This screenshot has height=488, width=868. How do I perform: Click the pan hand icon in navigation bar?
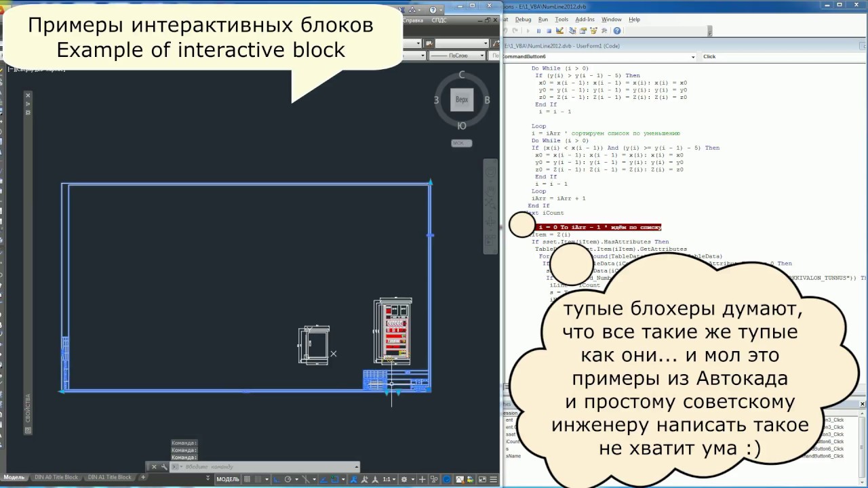tap(490, 192)
